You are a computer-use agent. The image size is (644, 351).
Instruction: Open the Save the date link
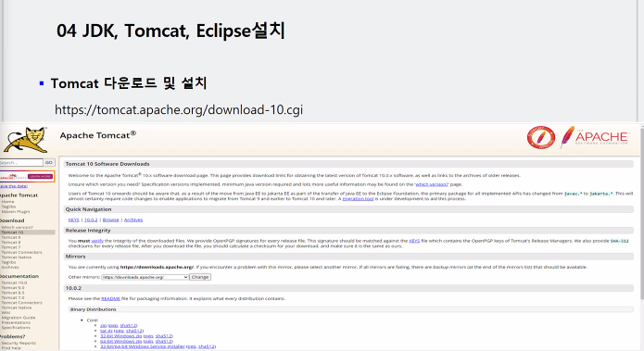coord(14,186)
